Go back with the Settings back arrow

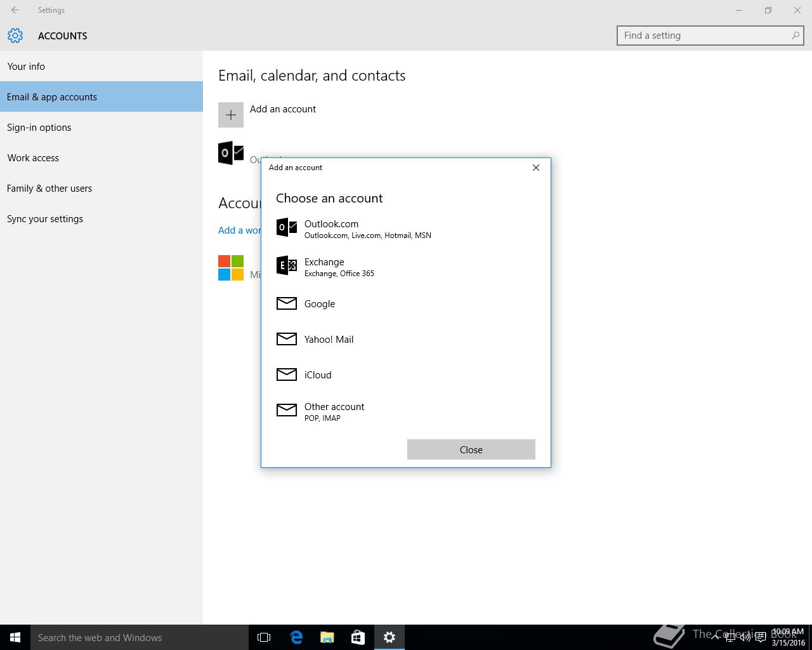click(x=15, y=10)
